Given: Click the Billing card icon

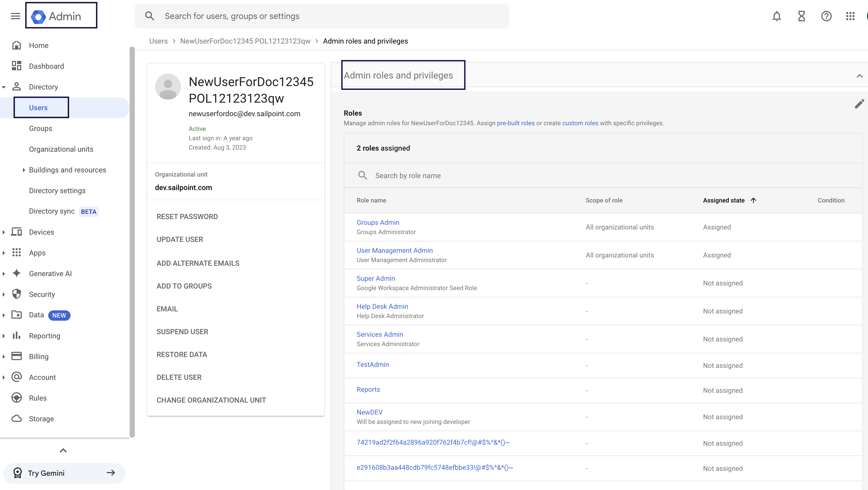Looking at the screenshot, I should pyautogui.click(x=17, y=356).
